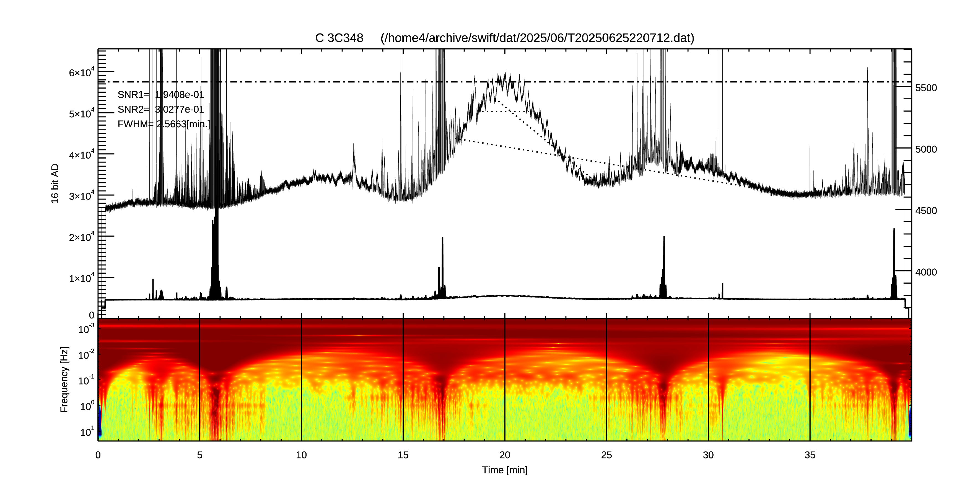Click the time-axis label 5

tap(200, 455)
